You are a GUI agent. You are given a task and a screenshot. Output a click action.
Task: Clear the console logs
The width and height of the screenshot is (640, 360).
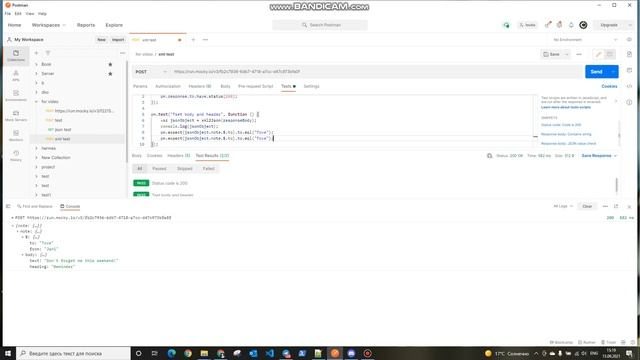point(587,206)
